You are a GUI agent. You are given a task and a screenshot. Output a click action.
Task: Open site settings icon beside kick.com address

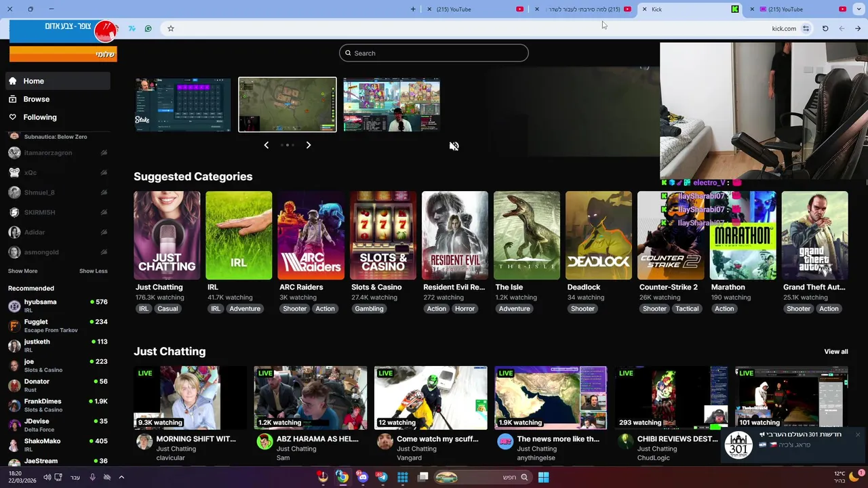[806, 28]
